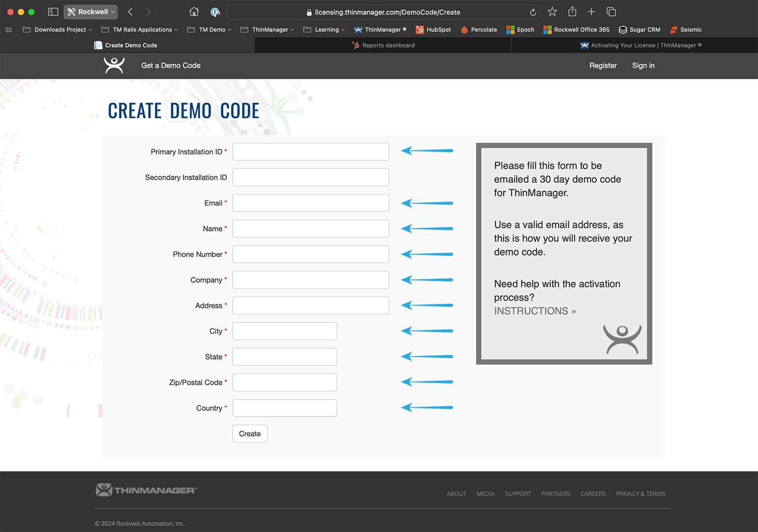Click the ThinManager logo in header
758x532 pixels.
pyautogui.click(x=114, y=66)
